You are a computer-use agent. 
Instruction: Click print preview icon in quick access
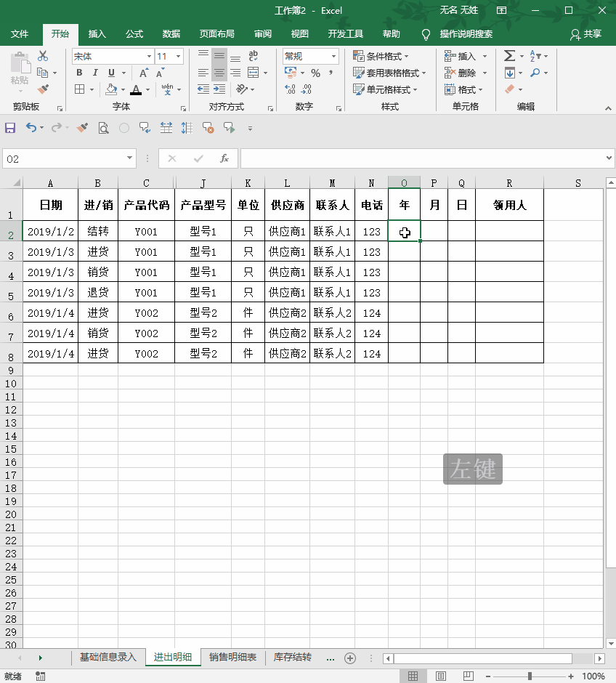pyautogui.click(x=103, y=128)
